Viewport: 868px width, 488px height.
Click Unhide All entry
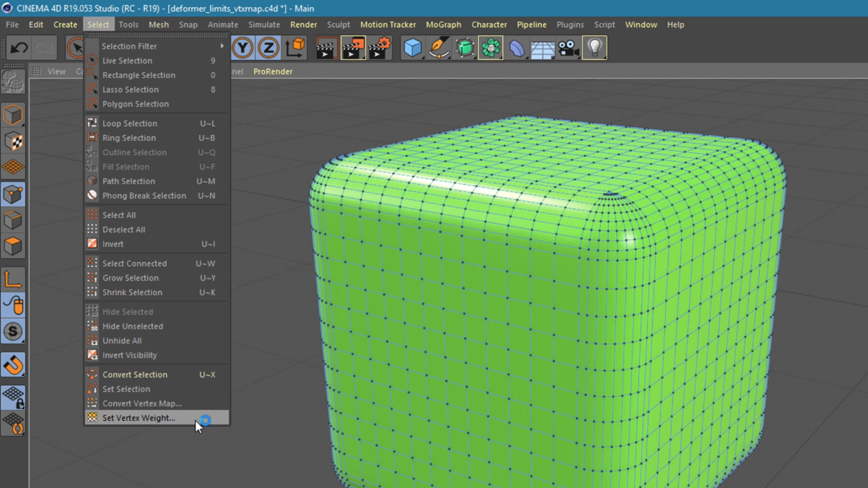[x=157, y=340]
